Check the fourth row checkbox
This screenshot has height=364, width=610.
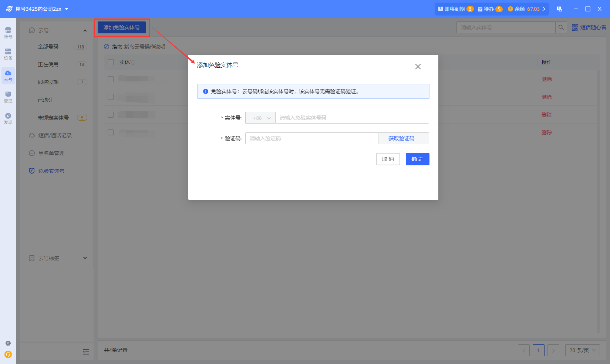111,132
